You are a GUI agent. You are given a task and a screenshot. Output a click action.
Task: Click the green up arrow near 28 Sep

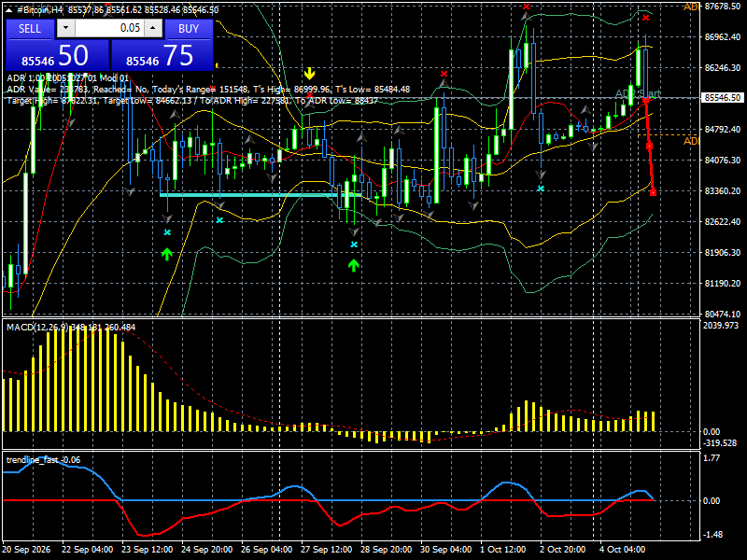pyautogui.click(x=353, y=265)
